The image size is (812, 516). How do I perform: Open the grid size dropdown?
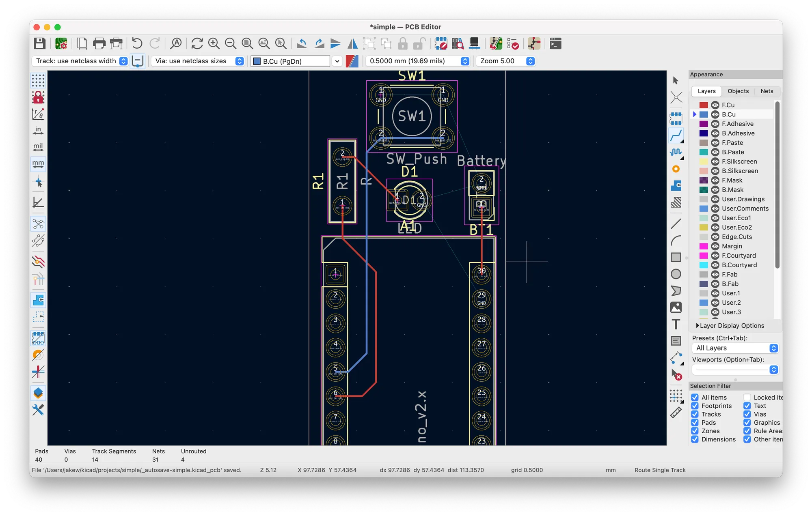418,61
